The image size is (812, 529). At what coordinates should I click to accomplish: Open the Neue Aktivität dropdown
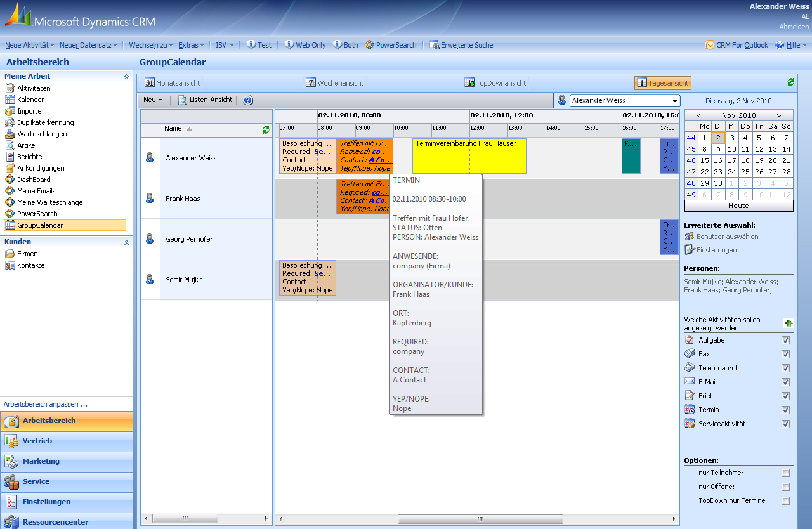(30, 45)
